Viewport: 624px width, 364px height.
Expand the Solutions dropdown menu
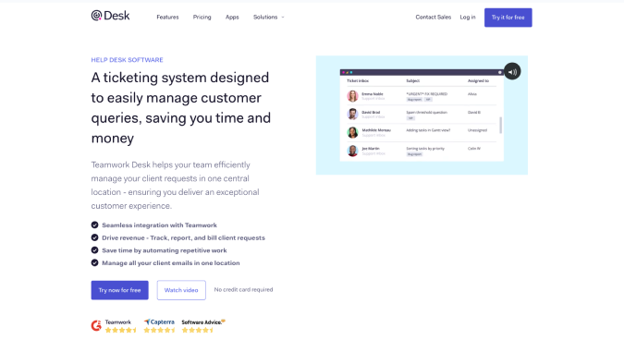pos(269,18)
